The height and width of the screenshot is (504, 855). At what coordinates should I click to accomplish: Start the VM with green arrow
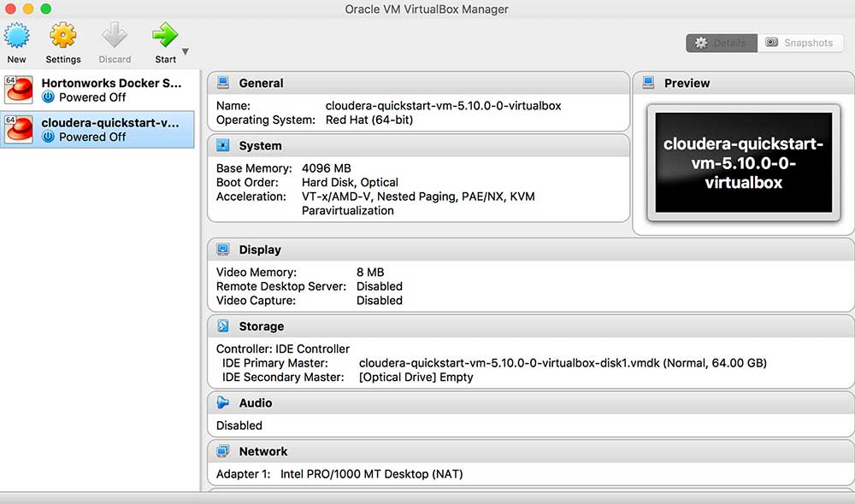click(165, 36)
